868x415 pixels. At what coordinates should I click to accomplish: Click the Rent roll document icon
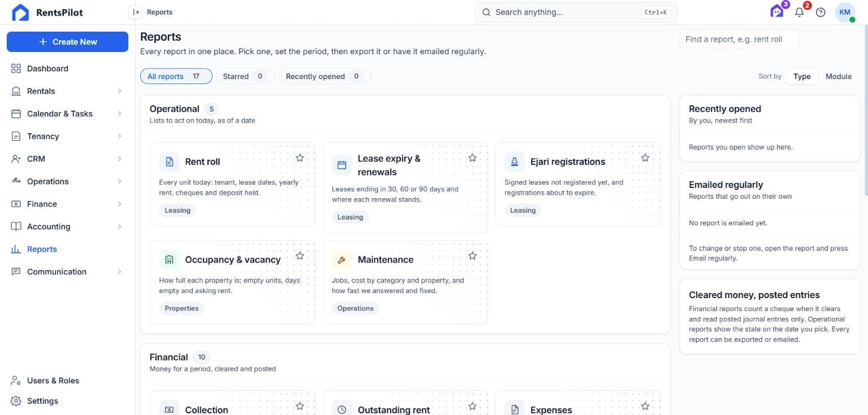pos(169,161)
